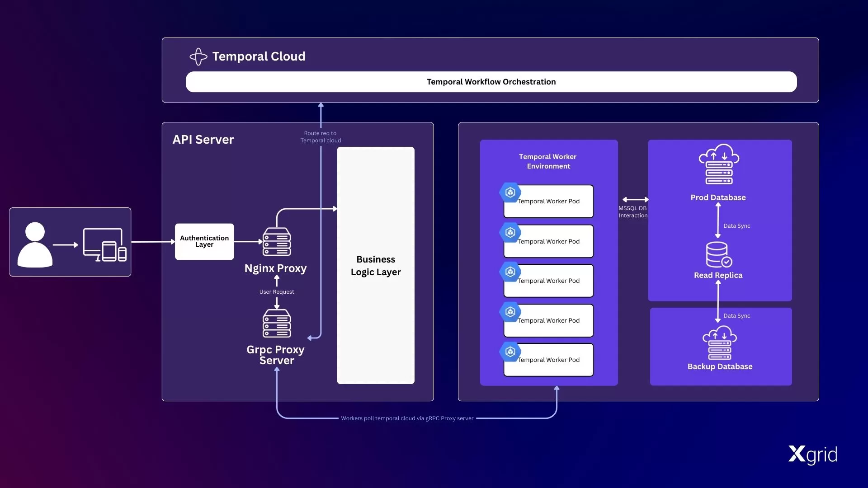868x488 pixels.
Task: Click the desktop and mobile devices icon
Action: 105,244
